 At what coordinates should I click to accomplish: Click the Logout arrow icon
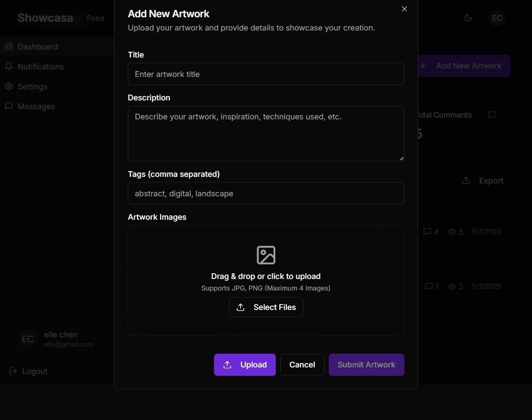pos(13,371)
